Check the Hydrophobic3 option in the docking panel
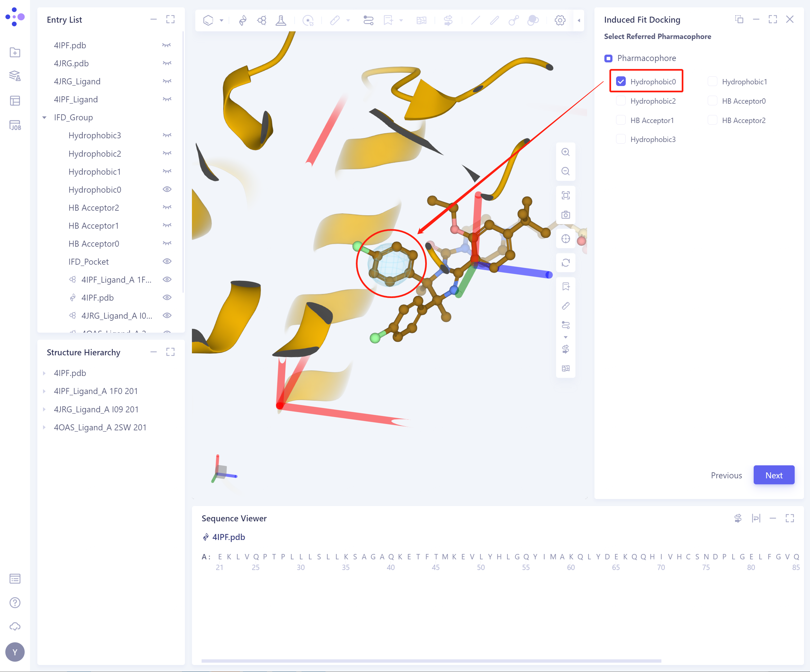Screen dimensions: 810x672 click(621, 139)
